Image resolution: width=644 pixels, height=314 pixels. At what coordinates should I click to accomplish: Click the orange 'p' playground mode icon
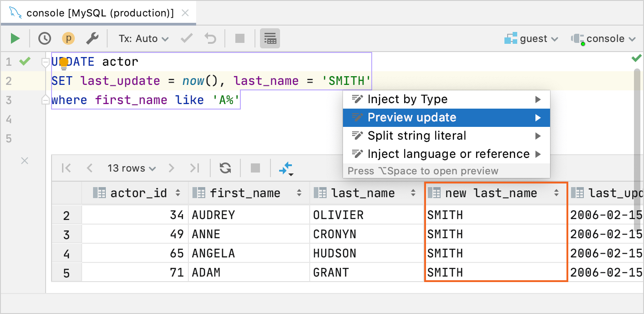(68, 39)
